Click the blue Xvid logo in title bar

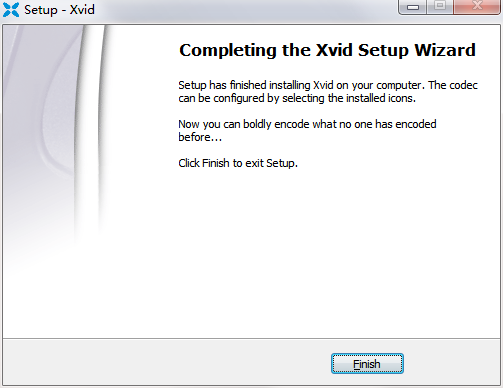11,9
